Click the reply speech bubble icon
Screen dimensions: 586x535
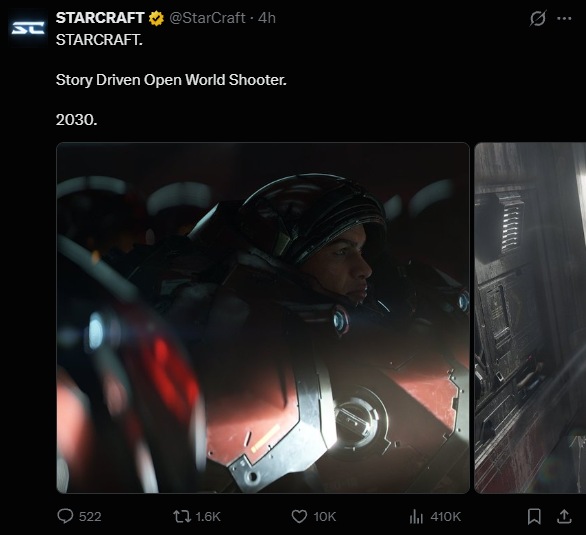[65, 516]
